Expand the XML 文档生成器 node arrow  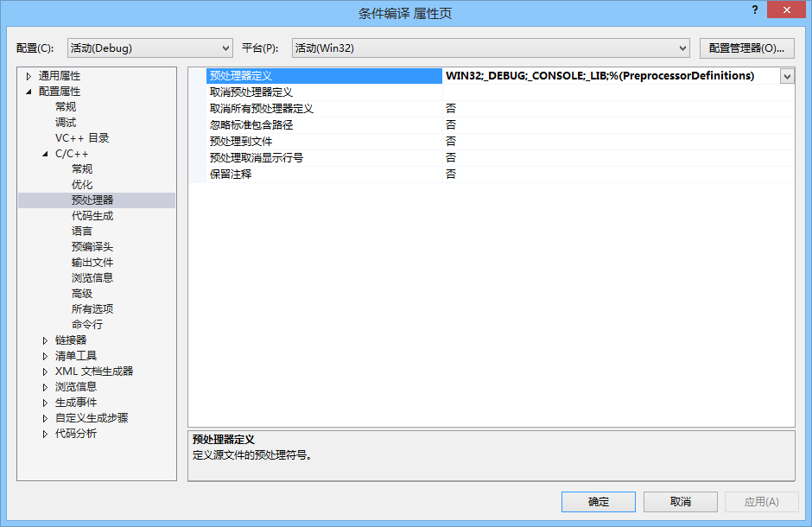click(x=46, y=371)
